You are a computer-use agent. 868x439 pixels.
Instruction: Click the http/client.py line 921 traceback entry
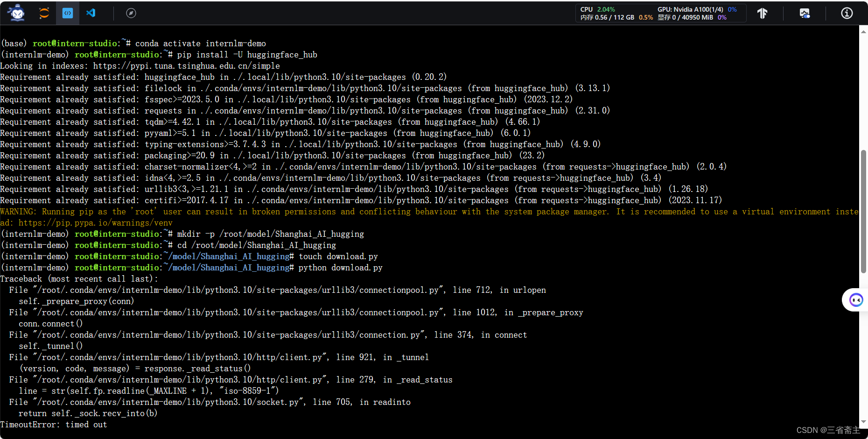coord(219,357)
